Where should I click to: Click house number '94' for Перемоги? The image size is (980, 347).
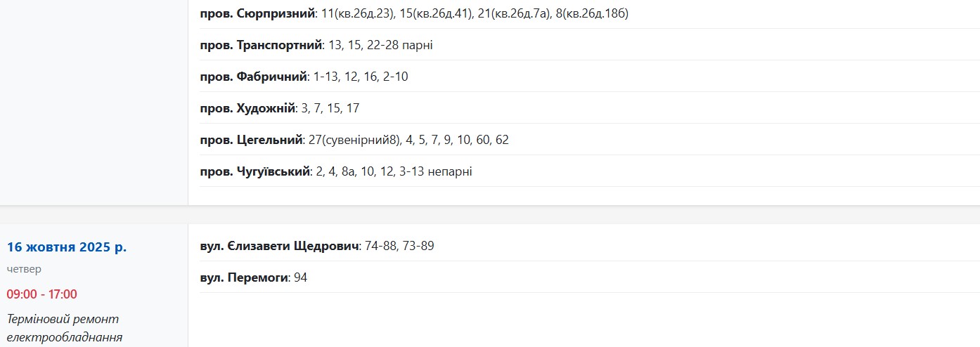tap(301, 277)
